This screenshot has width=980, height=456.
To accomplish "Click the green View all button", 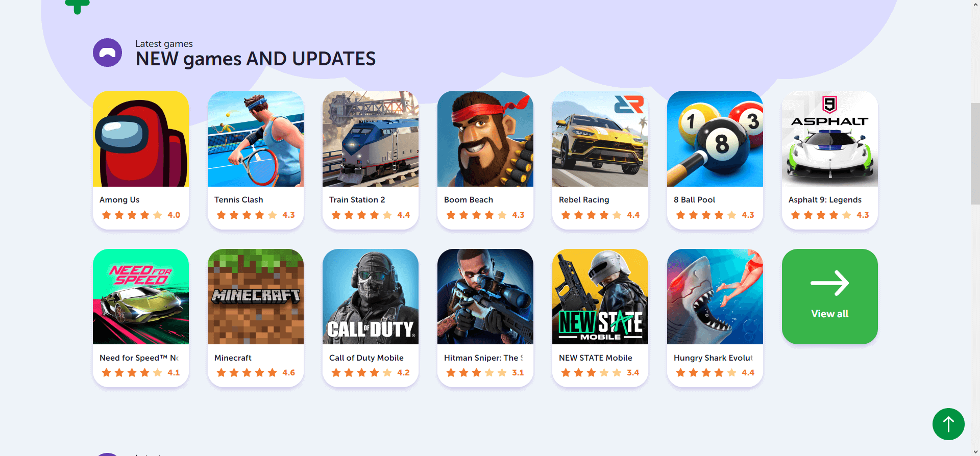I will [x=830, y=296].
